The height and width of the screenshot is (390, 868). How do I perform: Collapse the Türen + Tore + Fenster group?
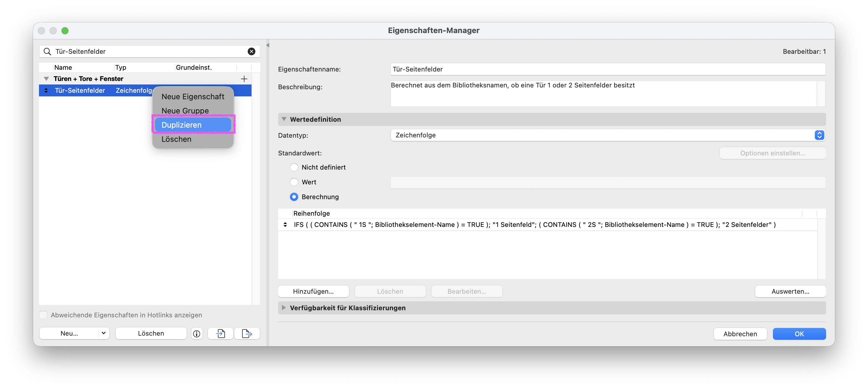46,79
